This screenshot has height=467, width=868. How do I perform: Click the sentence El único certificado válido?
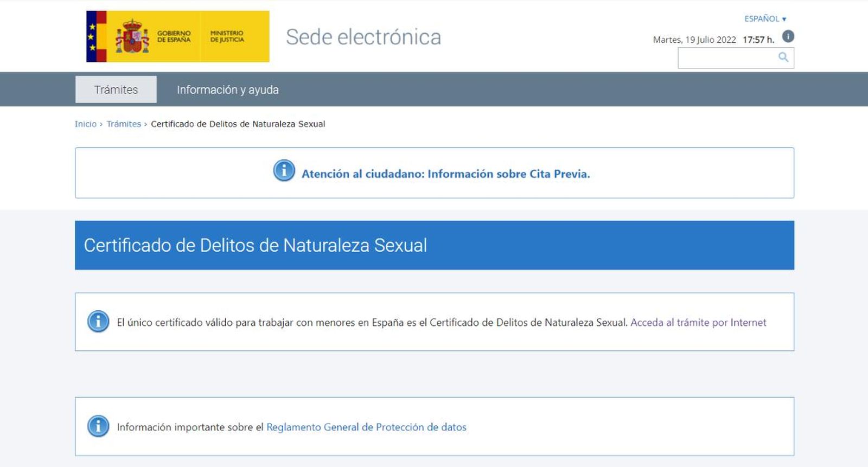click(372, 322)
